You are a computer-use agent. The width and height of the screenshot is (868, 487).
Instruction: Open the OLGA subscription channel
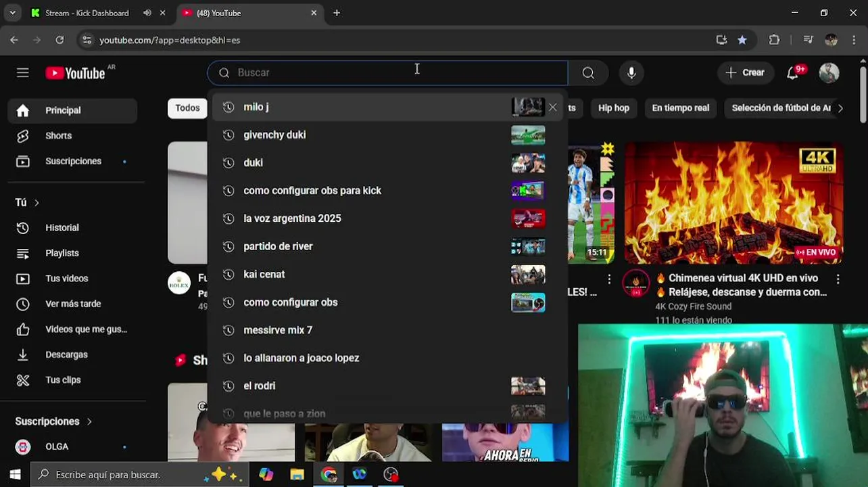click(x=72, y=446)
